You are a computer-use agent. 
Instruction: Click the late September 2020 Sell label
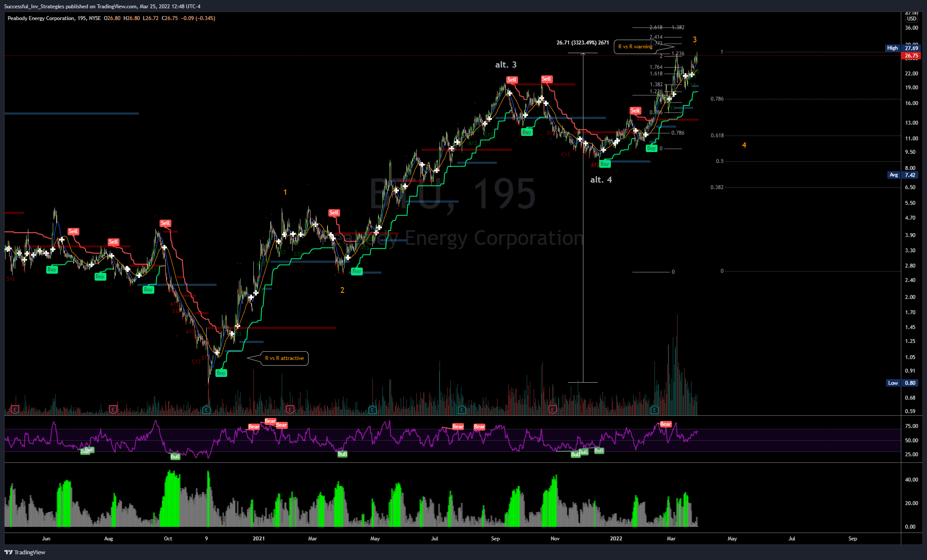(x=165, y=223)
